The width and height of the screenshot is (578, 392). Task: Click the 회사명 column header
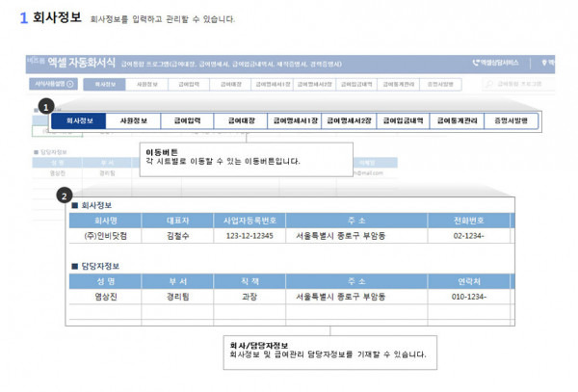[105, 221]
